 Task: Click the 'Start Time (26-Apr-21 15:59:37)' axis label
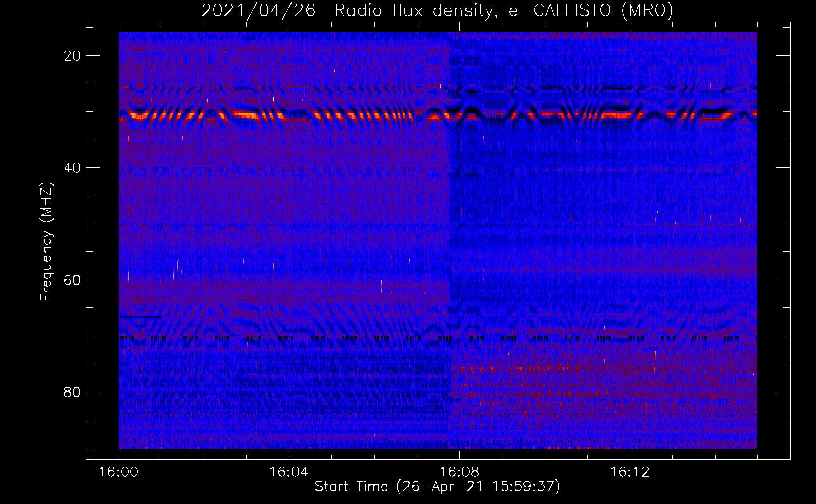[x=437, y=487]
